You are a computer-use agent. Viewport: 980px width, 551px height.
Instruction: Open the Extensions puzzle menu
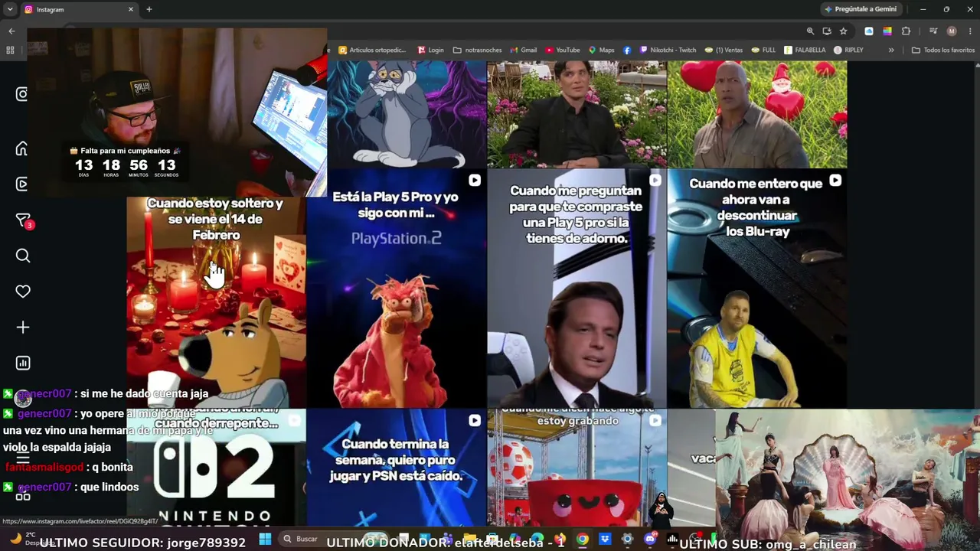pos(906,31)
